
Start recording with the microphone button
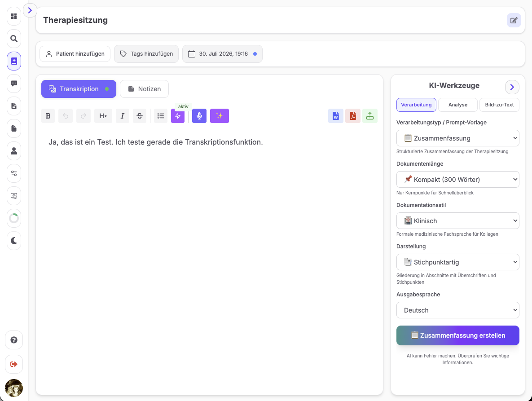199,116
